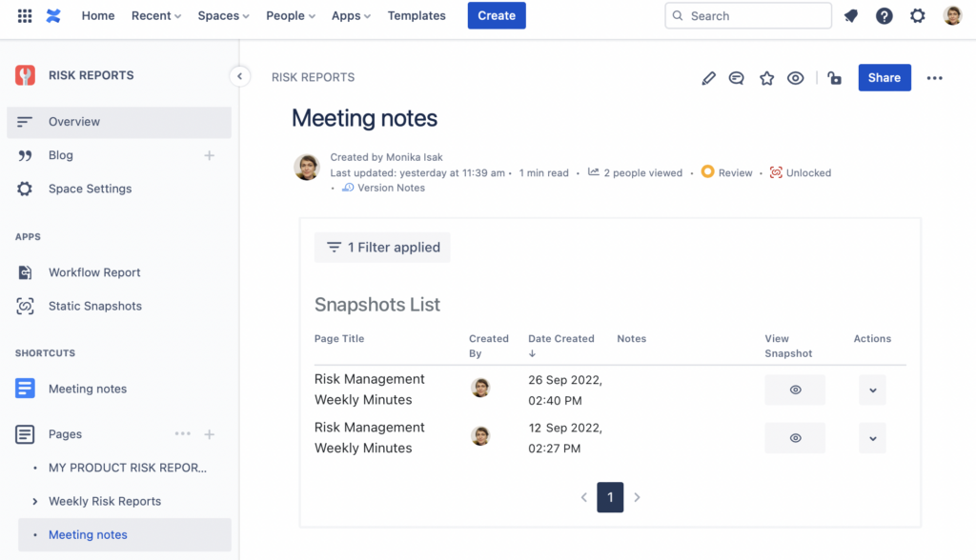Star the Meeting notes page as favorite

point(766,77)
